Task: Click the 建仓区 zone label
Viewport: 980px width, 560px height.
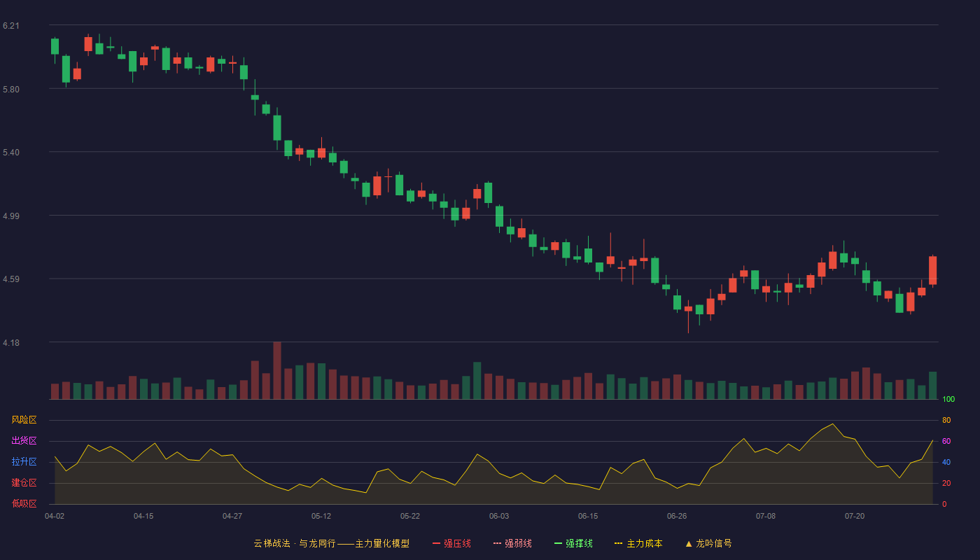Action: coord(24,483)
